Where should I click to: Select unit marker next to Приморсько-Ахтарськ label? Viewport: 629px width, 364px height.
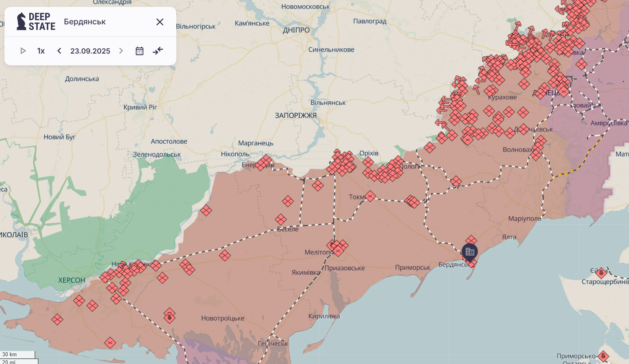[x=603, y=356]
